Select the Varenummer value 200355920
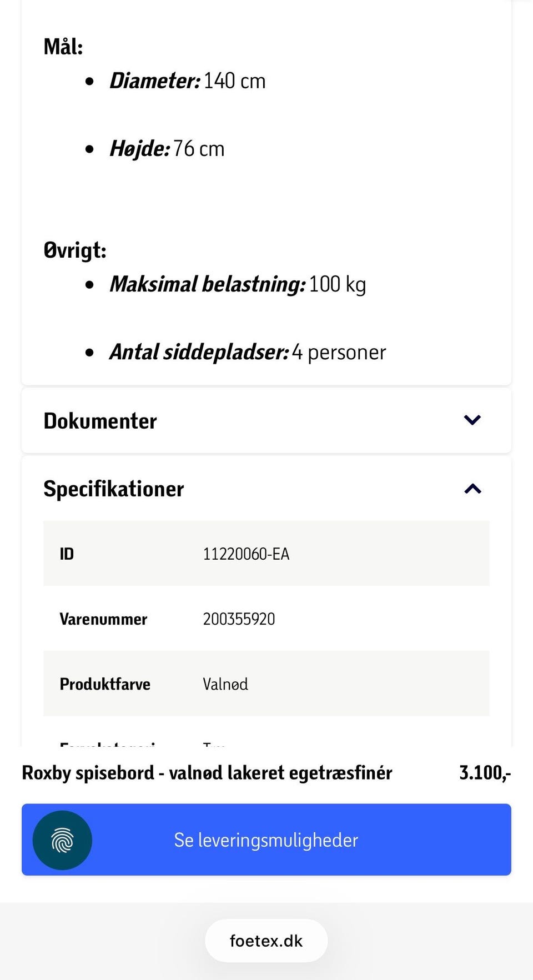Image resolution: width=533 pixels, height=980 pixels. [239, 619]
